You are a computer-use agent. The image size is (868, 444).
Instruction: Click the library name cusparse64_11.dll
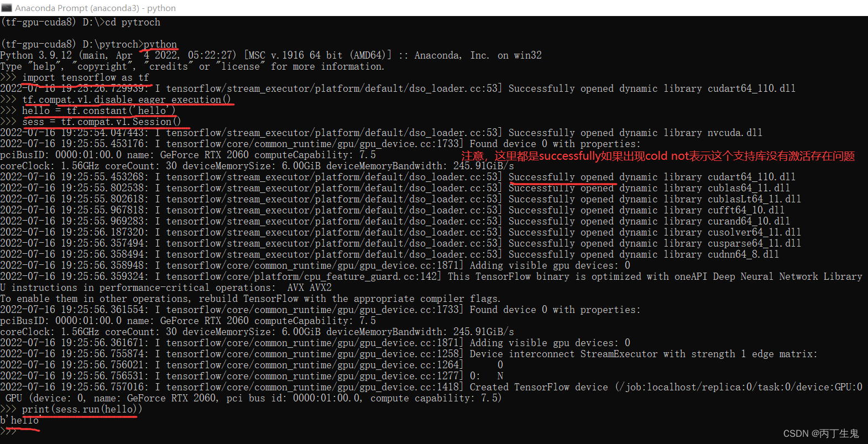(754, 243)
